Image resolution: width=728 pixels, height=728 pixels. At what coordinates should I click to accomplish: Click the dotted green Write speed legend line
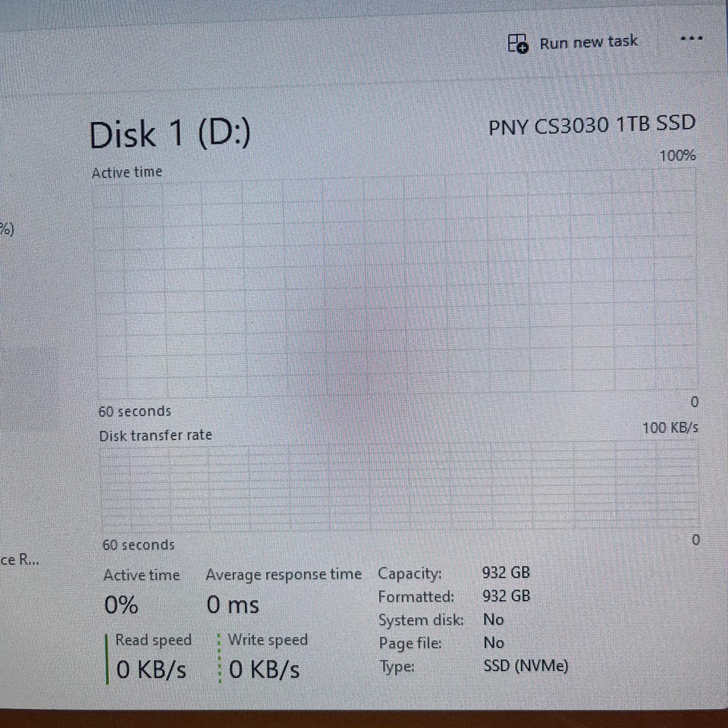220,658
